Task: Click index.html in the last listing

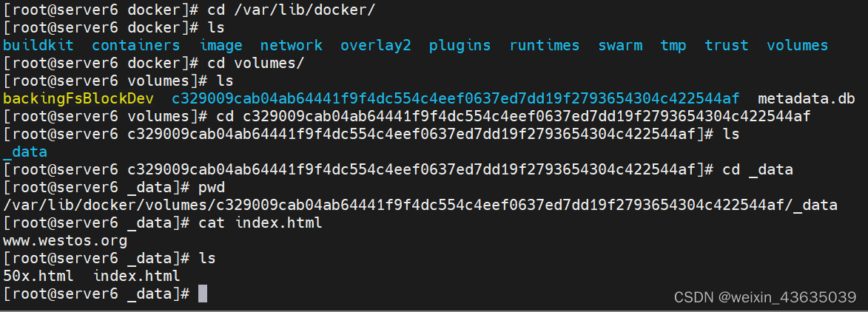Action: [x=136, y=277]
